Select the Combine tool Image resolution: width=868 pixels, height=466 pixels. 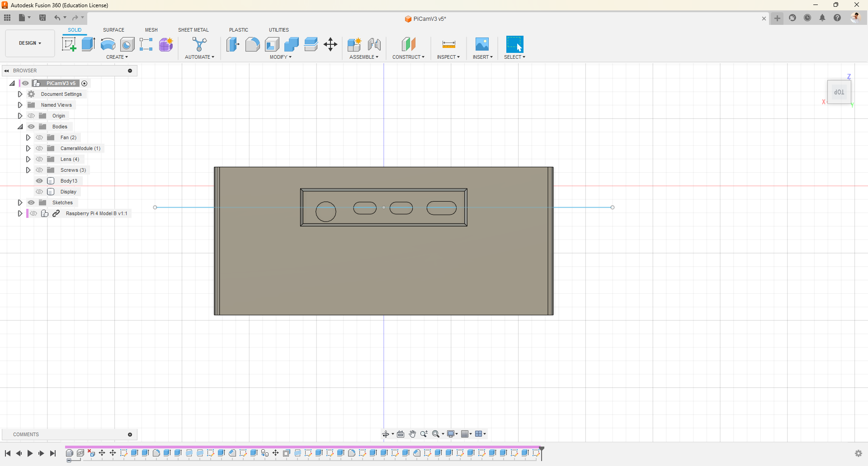click(291, 44)
